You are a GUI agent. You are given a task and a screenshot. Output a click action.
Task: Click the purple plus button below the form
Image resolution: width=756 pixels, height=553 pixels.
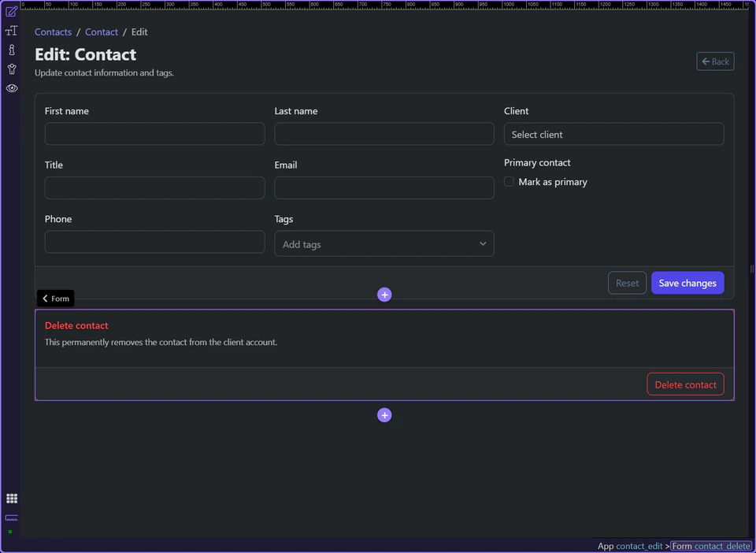(x=384, y=295)
